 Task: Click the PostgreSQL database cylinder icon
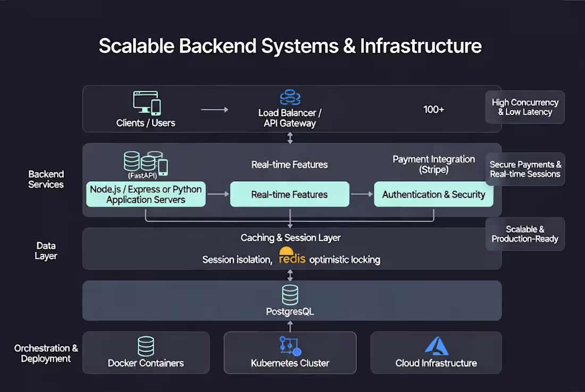pos(290,295)
